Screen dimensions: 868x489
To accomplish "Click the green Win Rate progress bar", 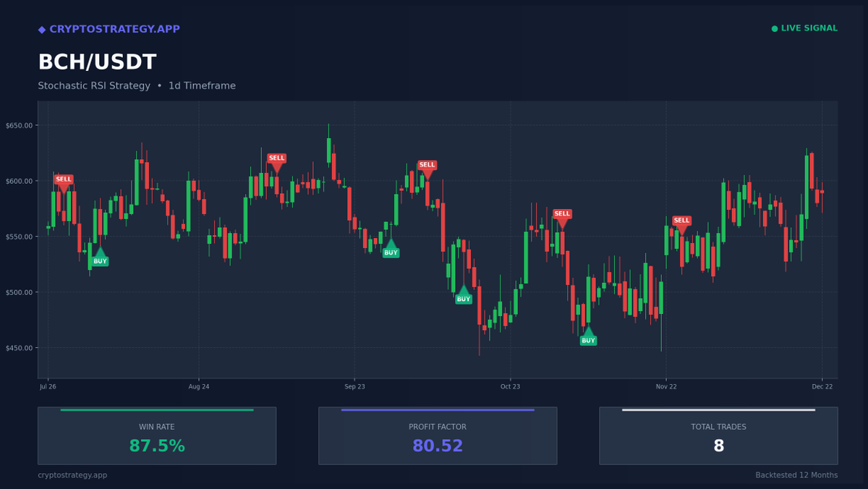I will coord(156,409).
